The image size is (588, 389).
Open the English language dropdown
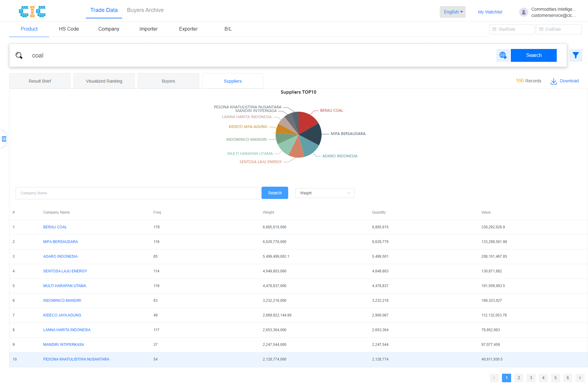click(x=452, y=12)
